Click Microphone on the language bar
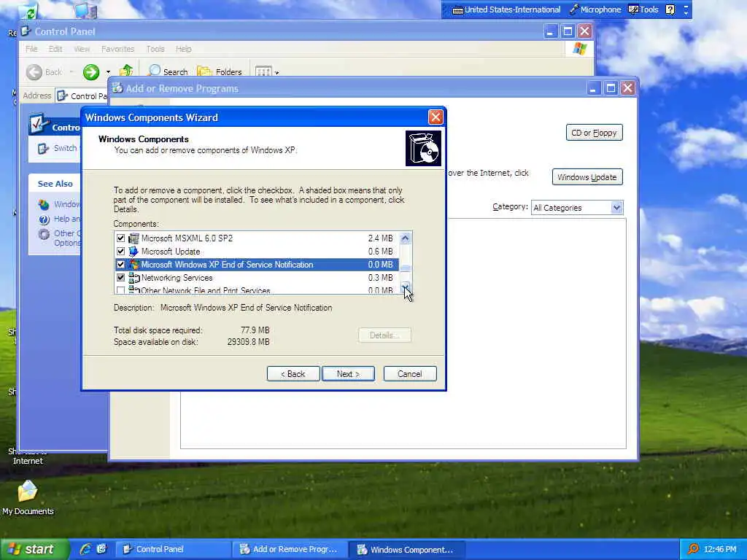The image size is (747, 560). point(595,9)
